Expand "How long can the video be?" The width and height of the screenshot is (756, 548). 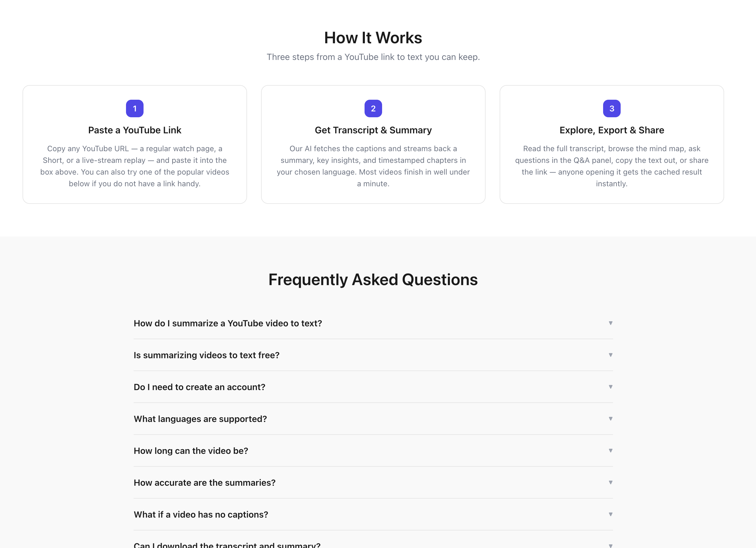tap(373, 451)
